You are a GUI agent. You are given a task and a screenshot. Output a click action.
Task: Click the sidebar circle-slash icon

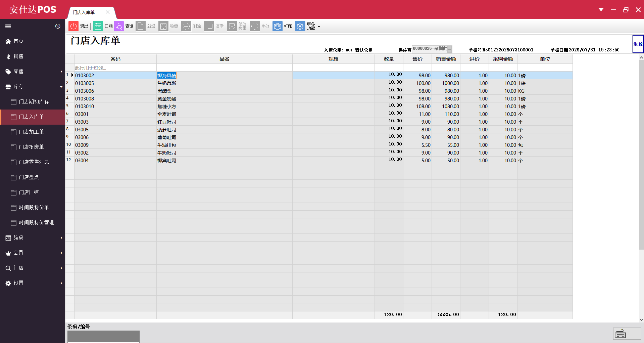(58, 26)
